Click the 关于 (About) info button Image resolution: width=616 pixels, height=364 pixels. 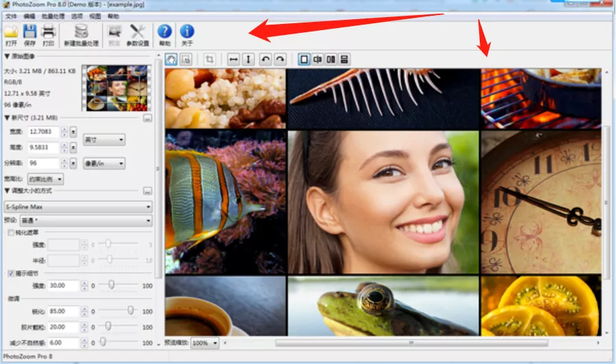[187, 34]
